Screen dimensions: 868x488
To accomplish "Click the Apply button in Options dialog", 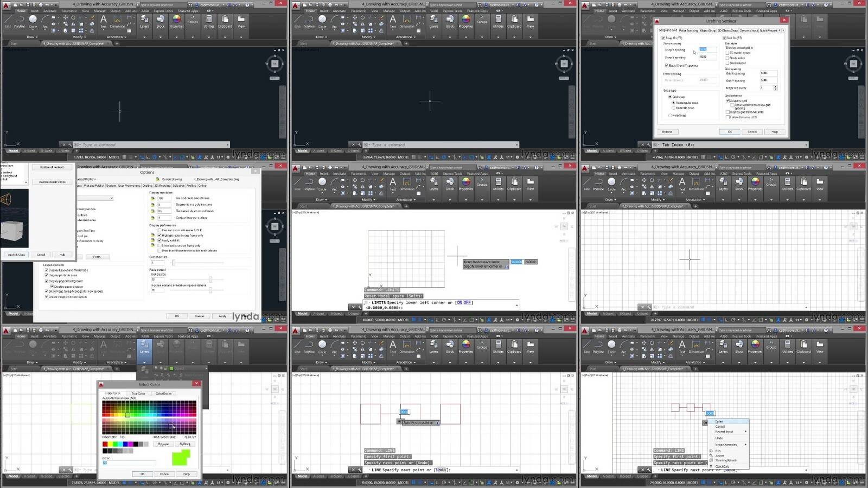I will pos(222,316).
